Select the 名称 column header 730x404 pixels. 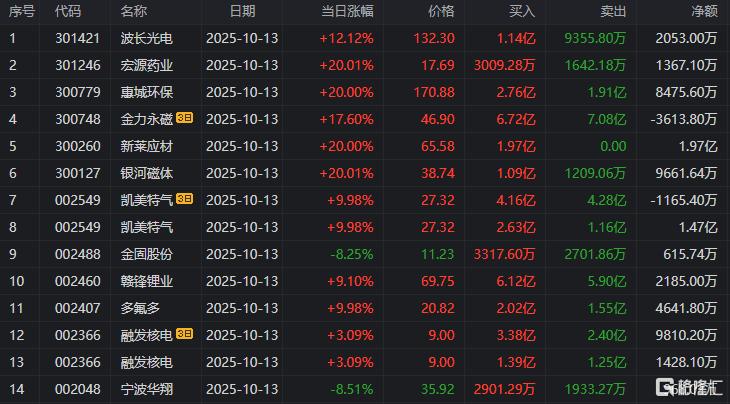(133, 12)
